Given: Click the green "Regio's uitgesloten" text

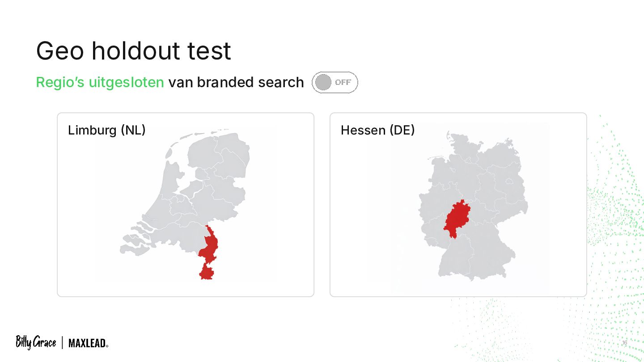Looking at the screenshot, I should click(x=100, y=82).
